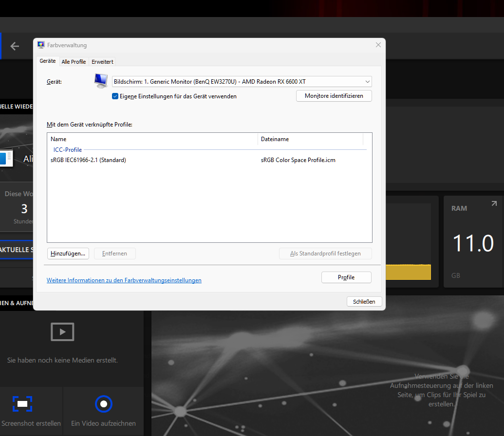Click the monitor icon beside Gerät

pos(101,81)
